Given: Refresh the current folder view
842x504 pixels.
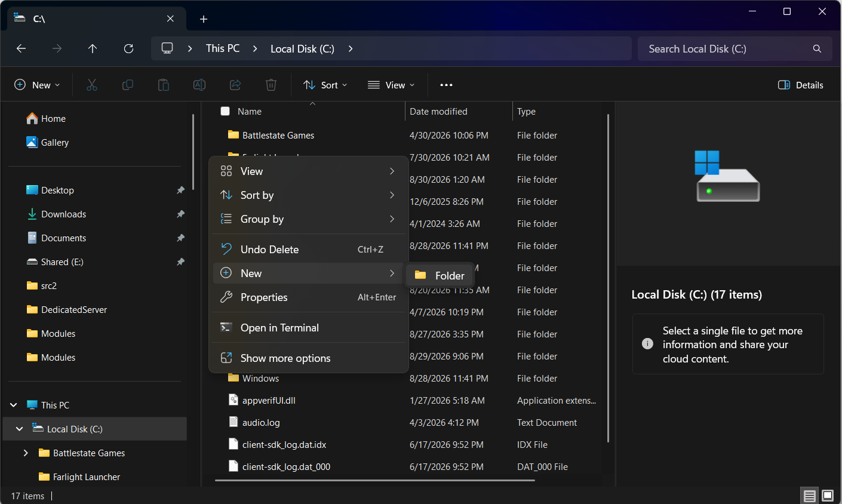Looking at the screenshot, I should [x=128, y=48].
